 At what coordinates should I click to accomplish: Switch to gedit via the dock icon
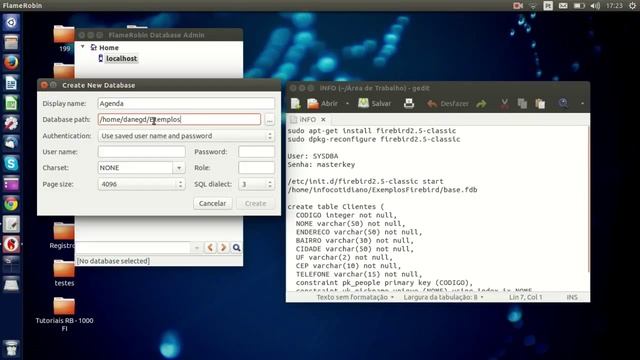click(x=11, y=224)
